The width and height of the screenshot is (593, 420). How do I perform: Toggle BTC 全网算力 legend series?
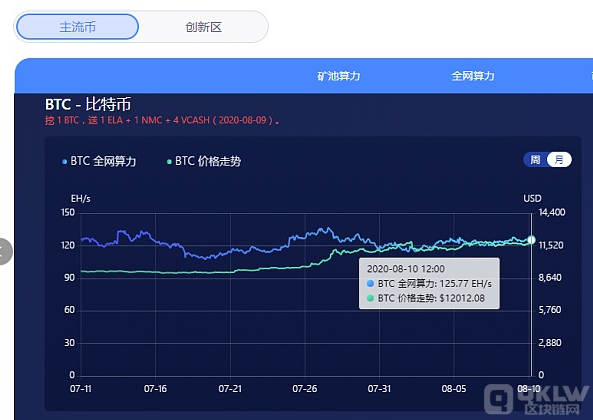[x=99, y=161]
